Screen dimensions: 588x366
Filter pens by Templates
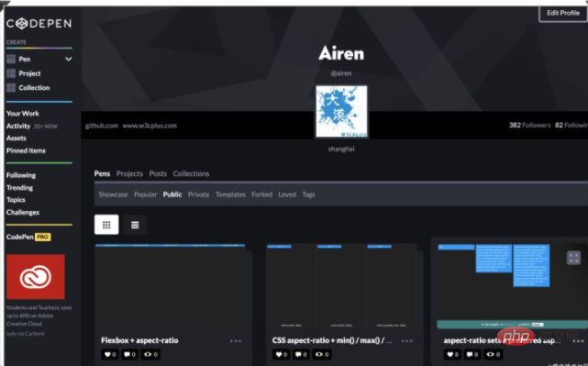[230, 194]
